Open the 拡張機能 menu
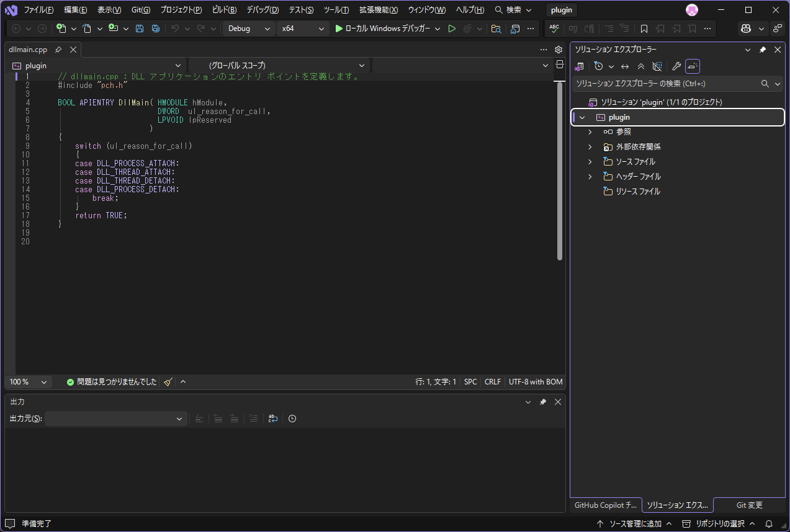790x532 pixels. tap(379, 10)
